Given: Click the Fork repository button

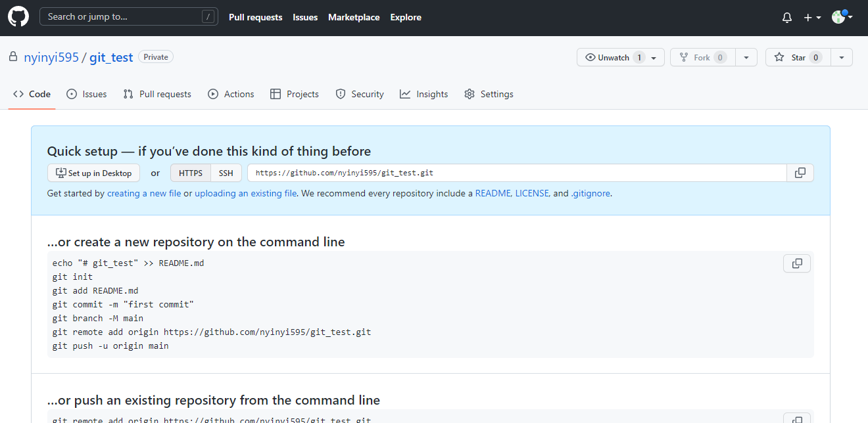Looking at the screenshot, I should pos(703,58).
